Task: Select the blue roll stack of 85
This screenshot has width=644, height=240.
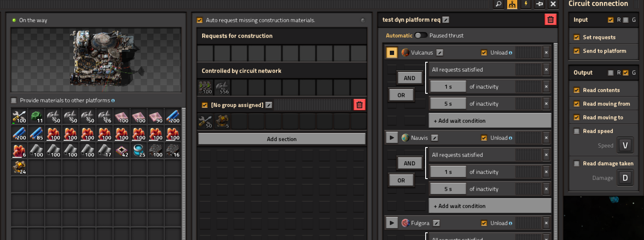Action: pos(37,133)
